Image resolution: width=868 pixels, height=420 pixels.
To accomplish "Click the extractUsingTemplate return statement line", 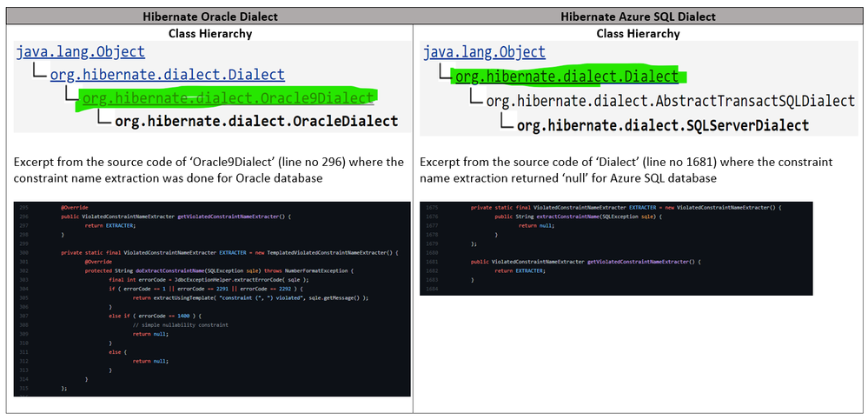I will [250, 297].
